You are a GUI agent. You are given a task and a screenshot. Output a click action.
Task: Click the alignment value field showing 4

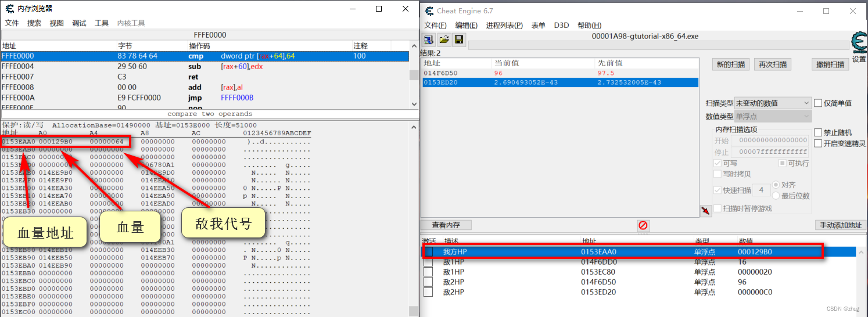click(x=761, y=190)
